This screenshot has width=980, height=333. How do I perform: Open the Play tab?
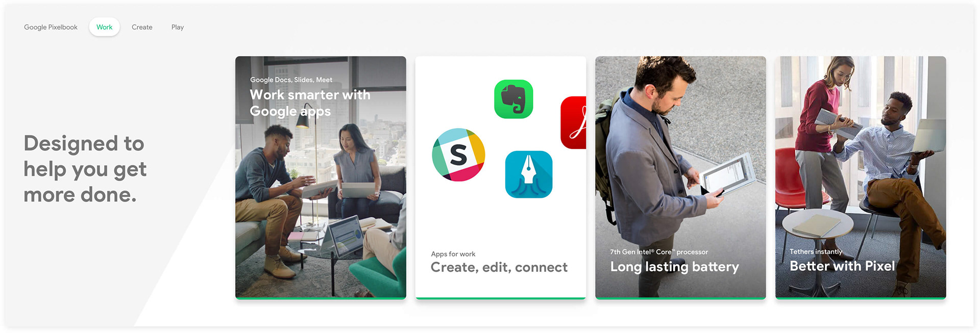(x=178, y=27)
